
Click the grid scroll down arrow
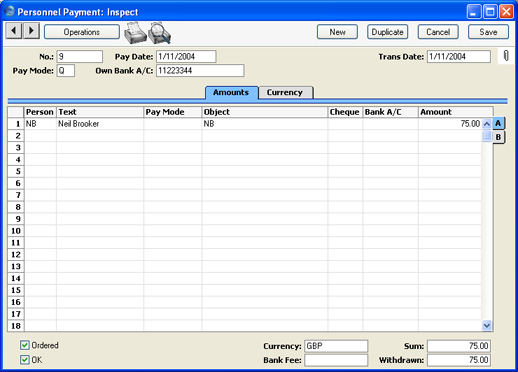(487, 325)
